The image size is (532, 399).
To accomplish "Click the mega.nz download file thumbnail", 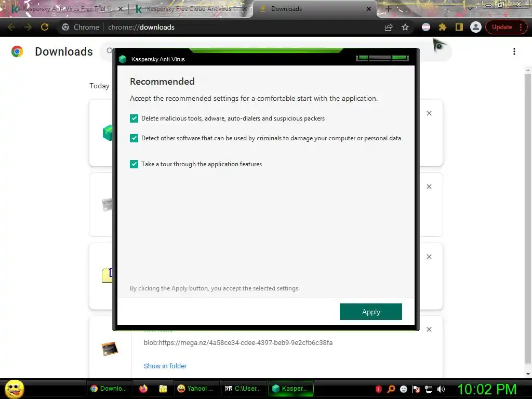I will pos(110,349).
